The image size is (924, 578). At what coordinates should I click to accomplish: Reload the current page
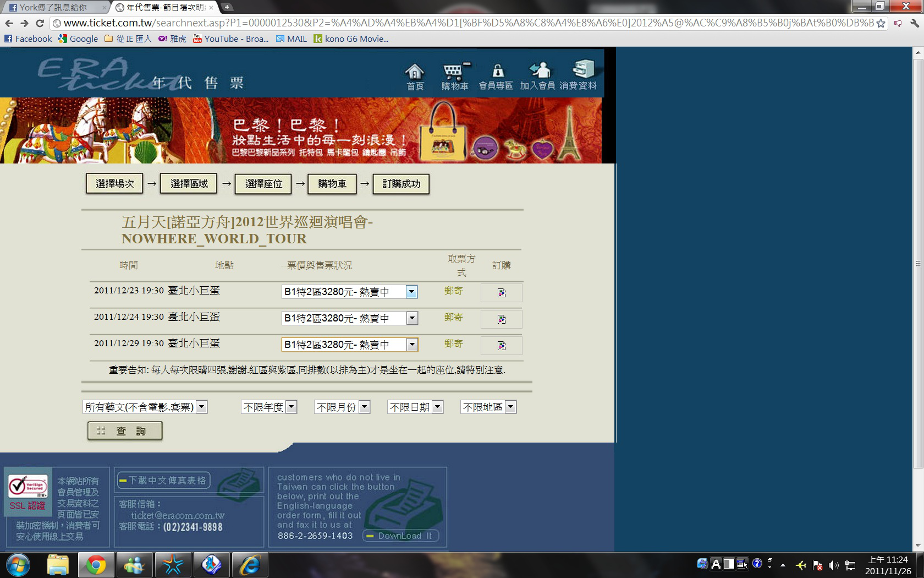40,23
